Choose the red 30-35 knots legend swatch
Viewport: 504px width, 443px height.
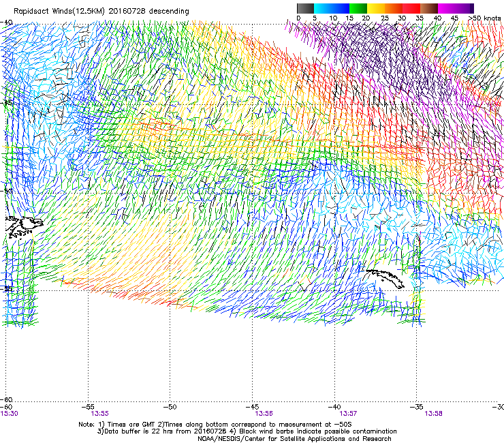411,8
